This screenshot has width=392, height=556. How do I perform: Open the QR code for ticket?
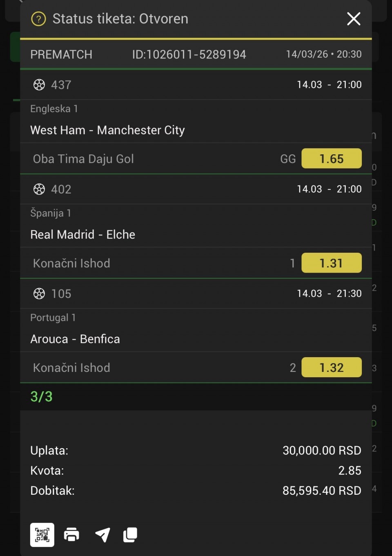click(x=42, y=534)
